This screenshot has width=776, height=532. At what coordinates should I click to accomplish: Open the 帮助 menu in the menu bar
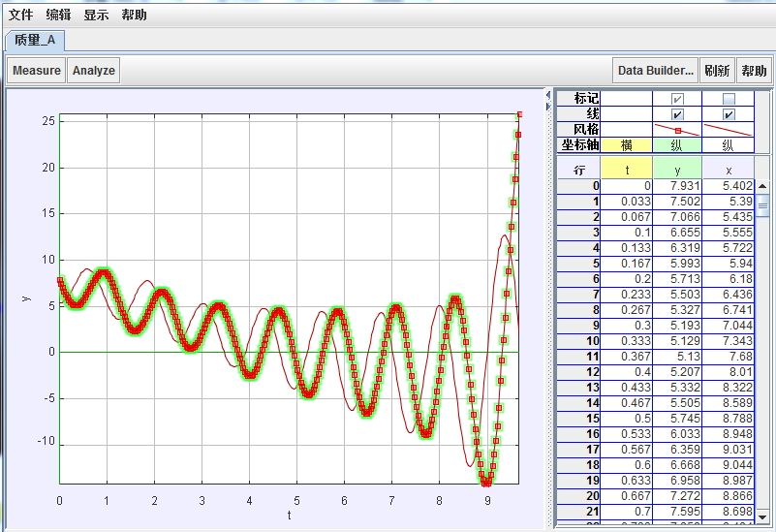click(x=134, y=15)
